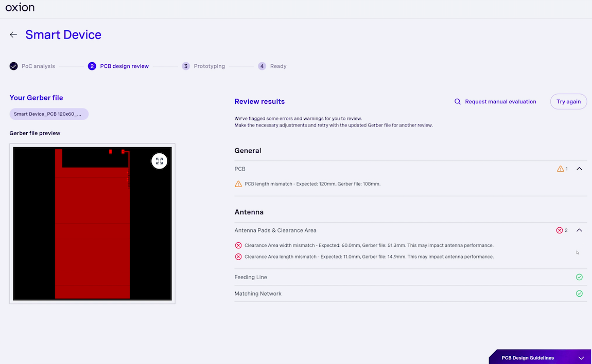This screenshot has height=364, width=592.
Task: Collapse the Antenna Pads & Clearance Area section
Action: tap(579, 230)
